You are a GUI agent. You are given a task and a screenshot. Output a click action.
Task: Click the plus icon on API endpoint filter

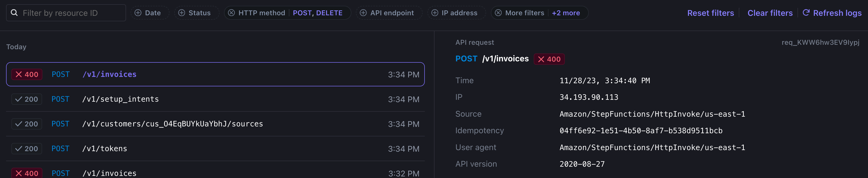tap(363, 13)
